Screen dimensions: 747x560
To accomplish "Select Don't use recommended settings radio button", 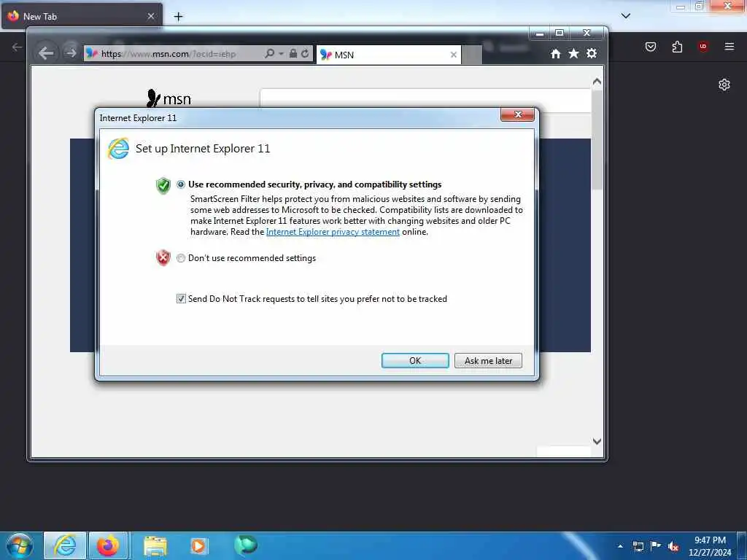I will 181,258.
